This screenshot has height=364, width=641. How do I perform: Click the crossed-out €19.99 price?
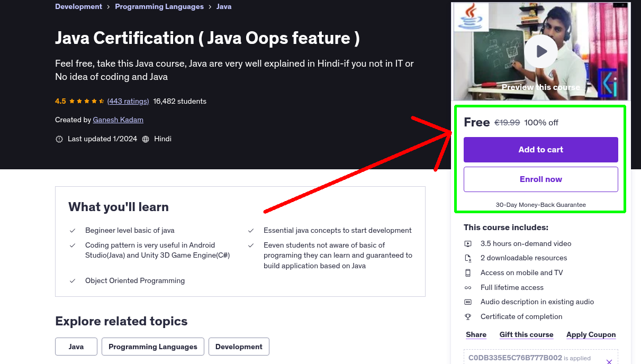(x=507, y=123)
